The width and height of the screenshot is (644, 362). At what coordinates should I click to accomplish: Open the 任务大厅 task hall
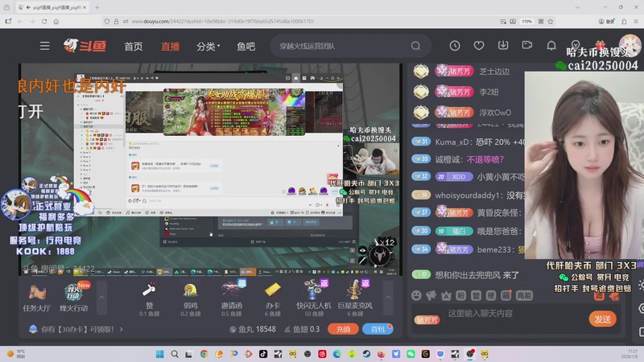tap(36, 298)
